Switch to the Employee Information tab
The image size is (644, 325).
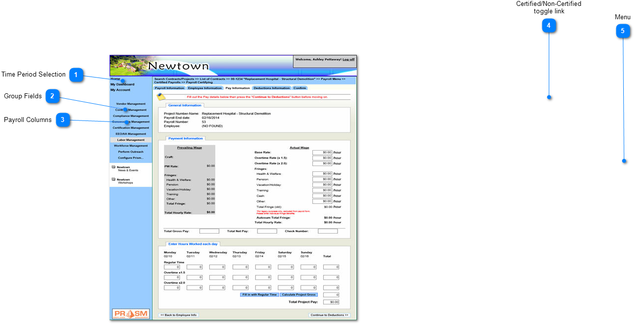tap(205, 88)
